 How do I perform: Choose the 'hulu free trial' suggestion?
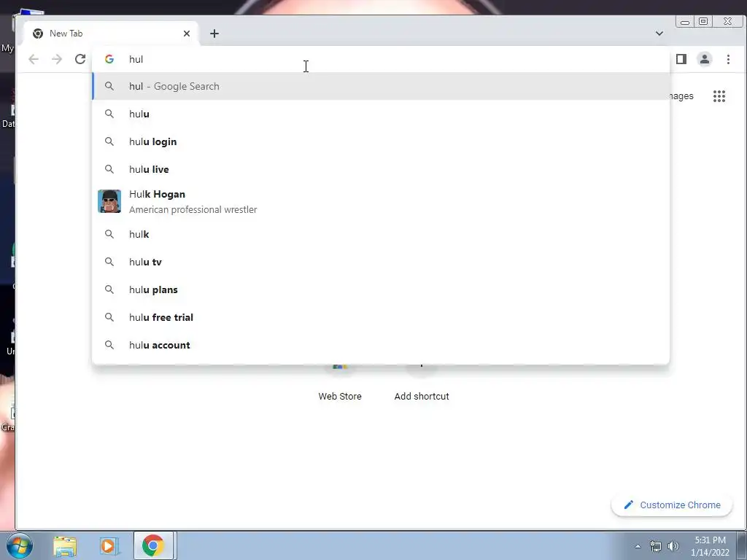tap(381, 317)
